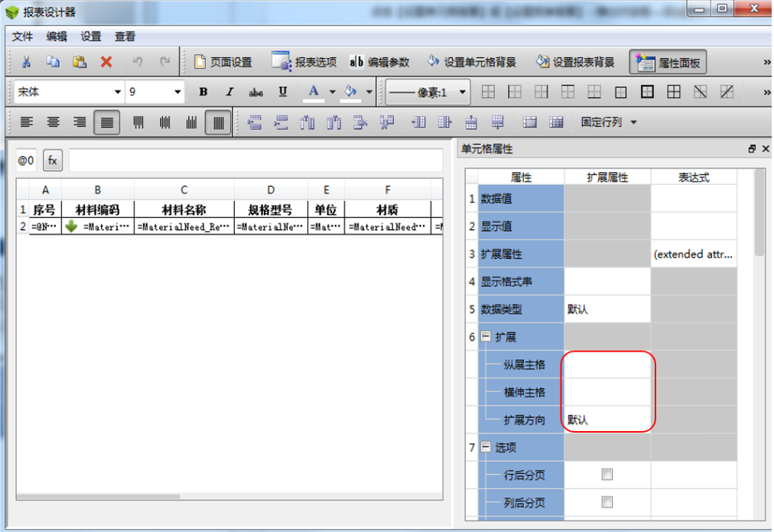Image resolution: width=774 pixels, height=532 pixels.
Task: Align text center horizontally
Action: coord(54,122)
